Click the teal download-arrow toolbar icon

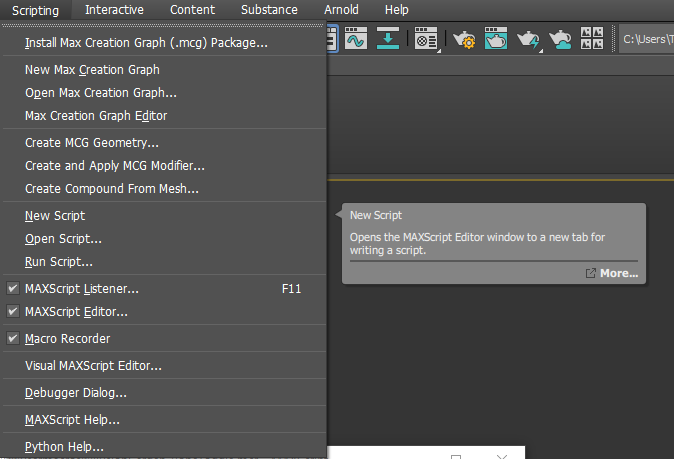(x=388, y=39)
